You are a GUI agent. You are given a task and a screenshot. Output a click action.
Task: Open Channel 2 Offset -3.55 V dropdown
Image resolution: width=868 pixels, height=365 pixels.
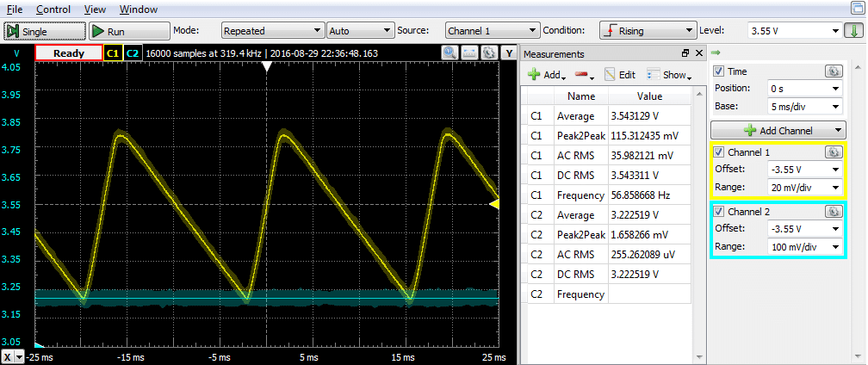805,228
